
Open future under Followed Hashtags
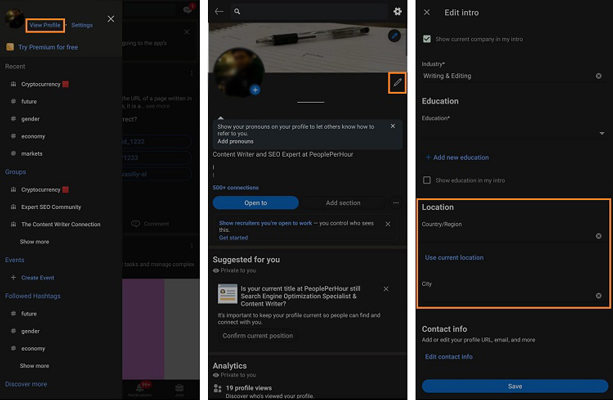(x=29, y=314)
